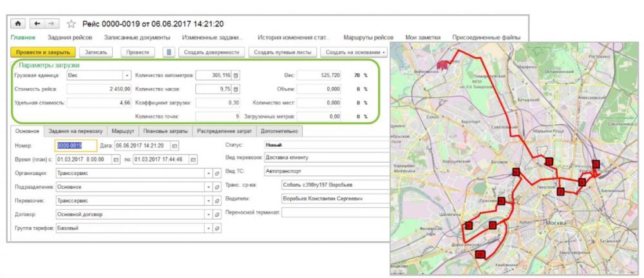Viewport: 644px width, 278px height.
Task: Switch to the Дополнительно tab
Action: 279,131
